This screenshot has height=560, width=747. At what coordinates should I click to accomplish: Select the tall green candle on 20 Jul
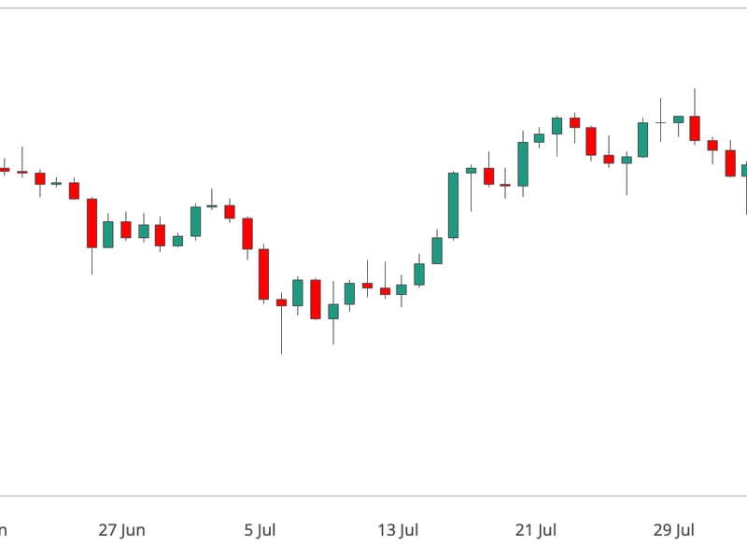coord(523,164)
